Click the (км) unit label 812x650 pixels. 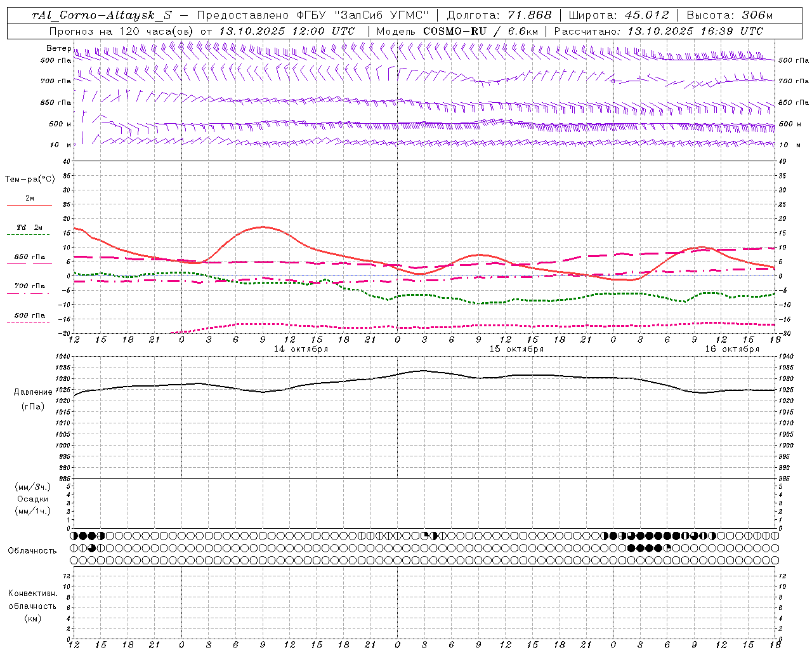click(x=33, y=618)
